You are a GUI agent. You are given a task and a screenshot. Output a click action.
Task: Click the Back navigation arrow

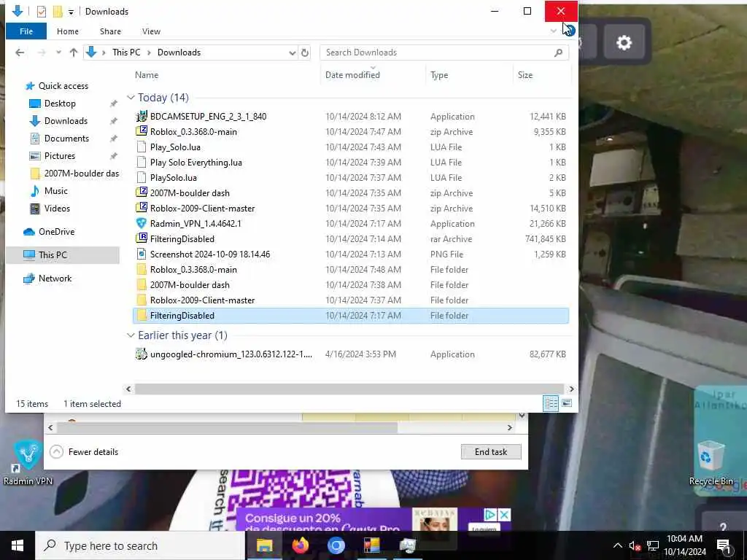pos(20,52)
